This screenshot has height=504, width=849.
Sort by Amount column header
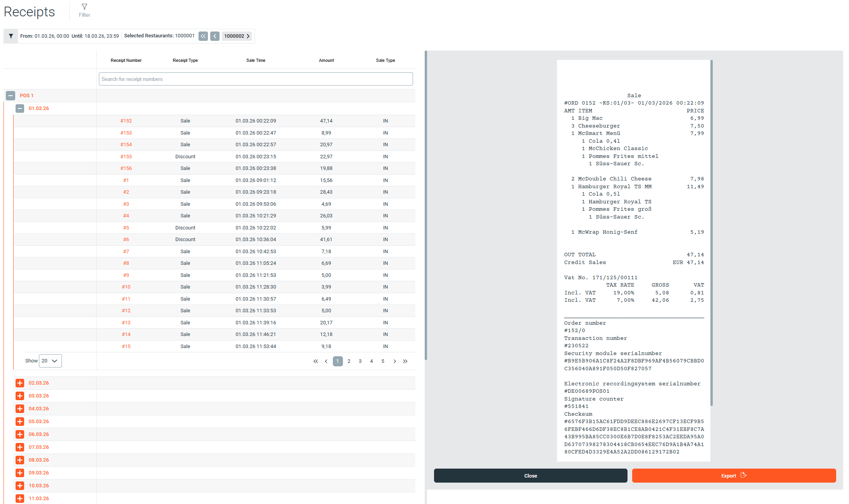point(326,60)
